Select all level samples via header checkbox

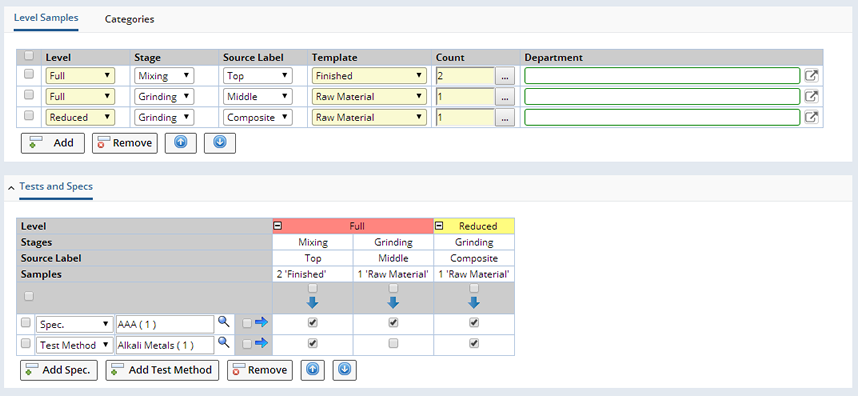pyautogui.click(x=29, y=55)
